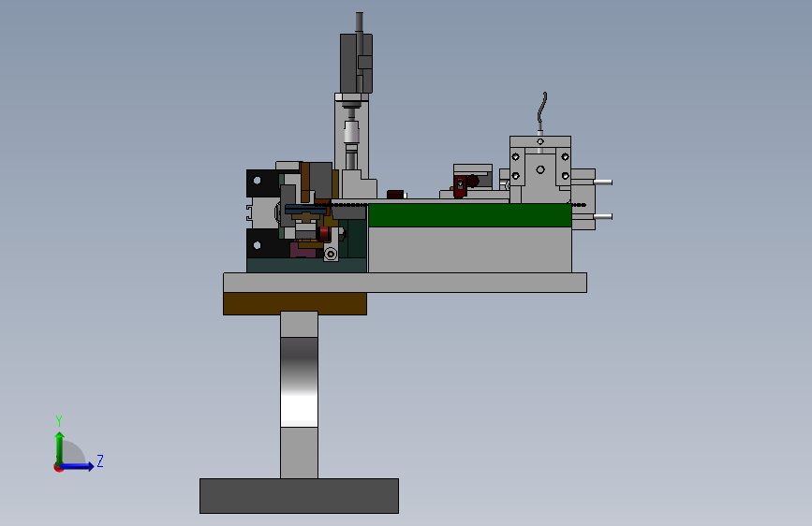Select the green bar on the assembly
This screenshot has height=526, width=812.
pyautogui.click(x=470, y=215)
